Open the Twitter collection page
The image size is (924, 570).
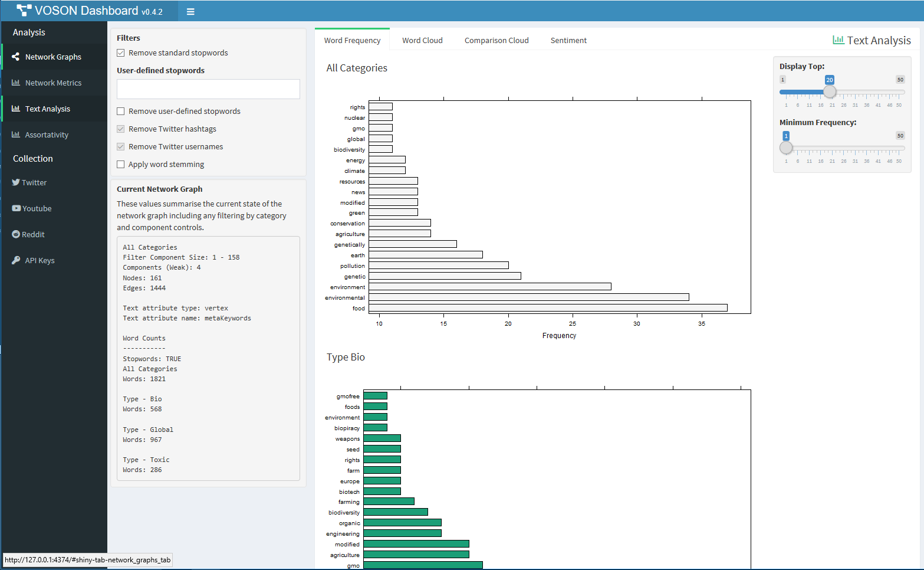pos(33,182)
